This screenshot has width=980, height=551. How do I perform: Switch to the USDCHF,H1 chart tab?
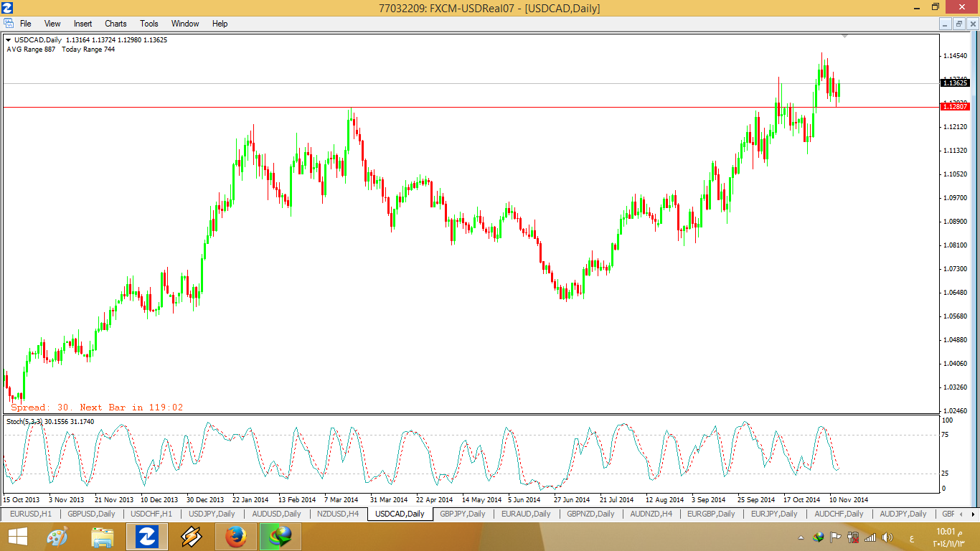click(x=151, y=514)
